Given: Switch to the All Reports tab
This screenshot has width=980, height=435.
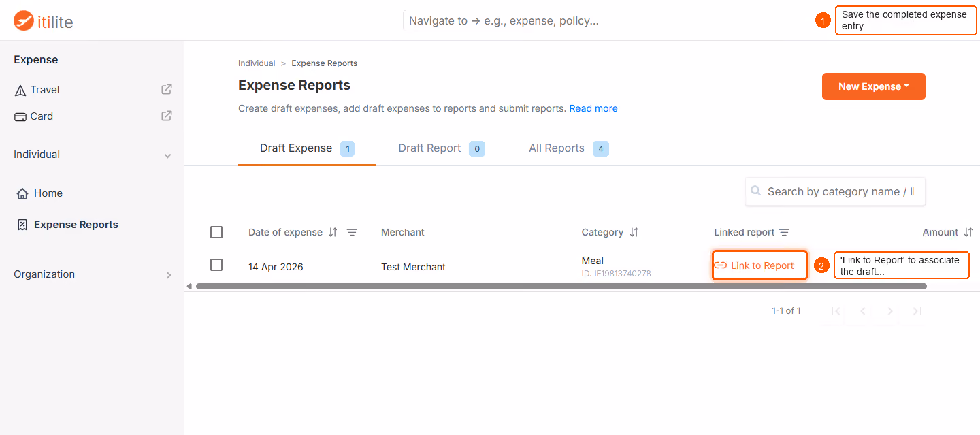Looking at the screenshot, I should pyautogui.click(x=568, y=148).
